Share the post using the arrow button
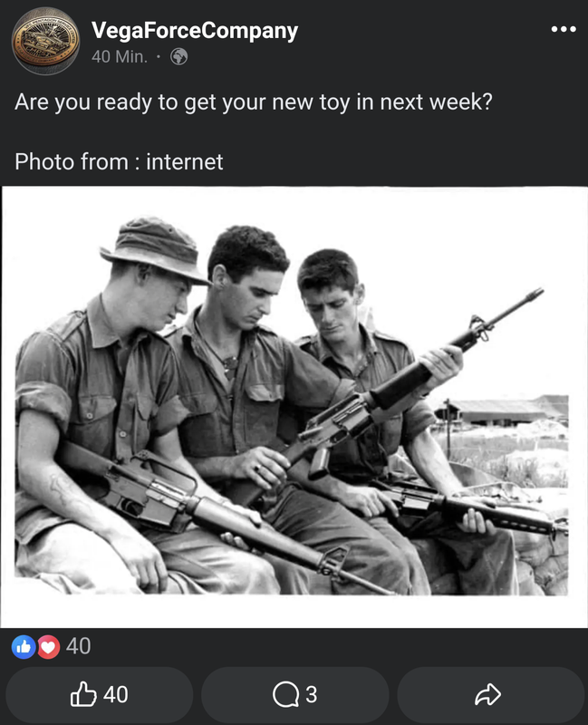Image resolution: width=588 pixels, height=725 pixels. (x=490, y=694)
